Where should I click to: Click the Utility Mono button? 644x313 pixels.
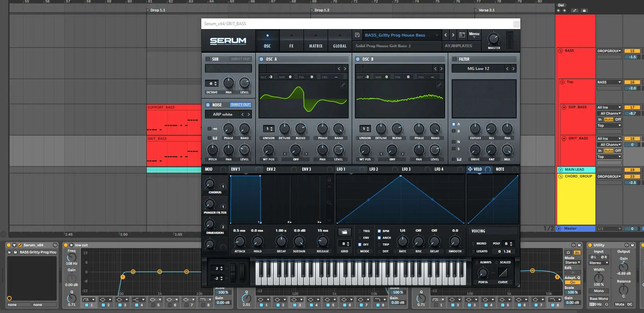(x=599, y=291)
